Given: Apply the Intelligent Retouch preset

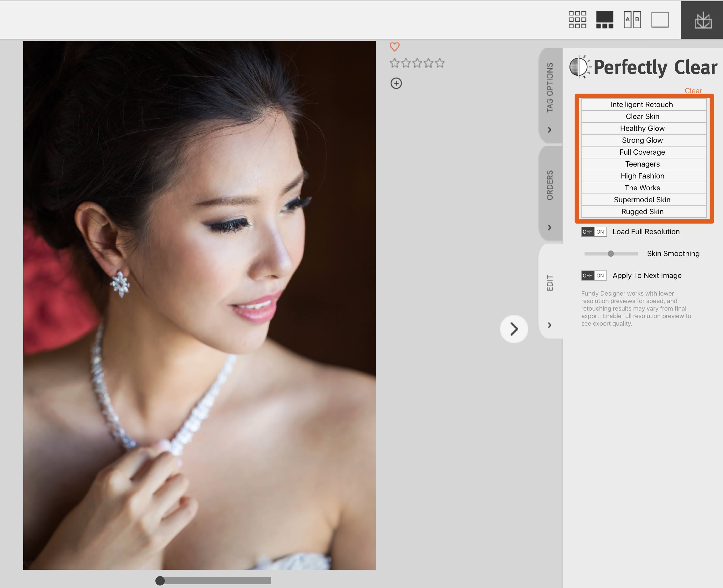Looking at the screenshot, I should tap(644, 104).
